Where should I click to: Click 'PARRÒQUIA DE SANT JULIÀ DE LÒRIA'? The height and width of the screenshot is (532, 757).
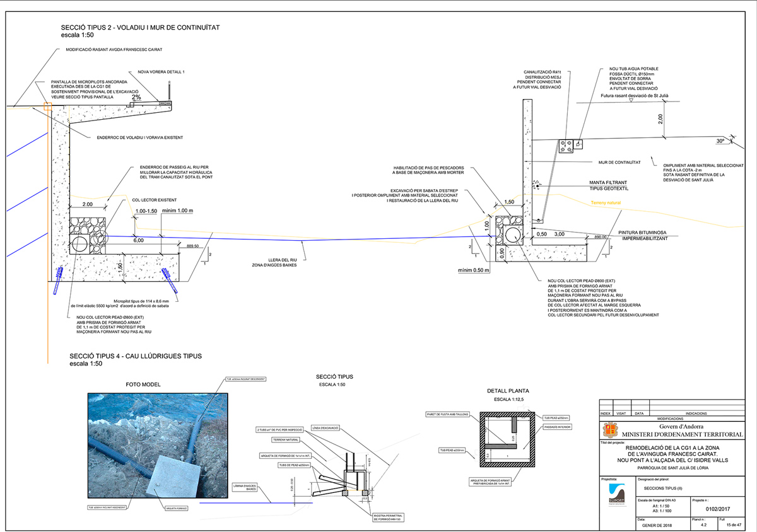[x=672, y=468]
